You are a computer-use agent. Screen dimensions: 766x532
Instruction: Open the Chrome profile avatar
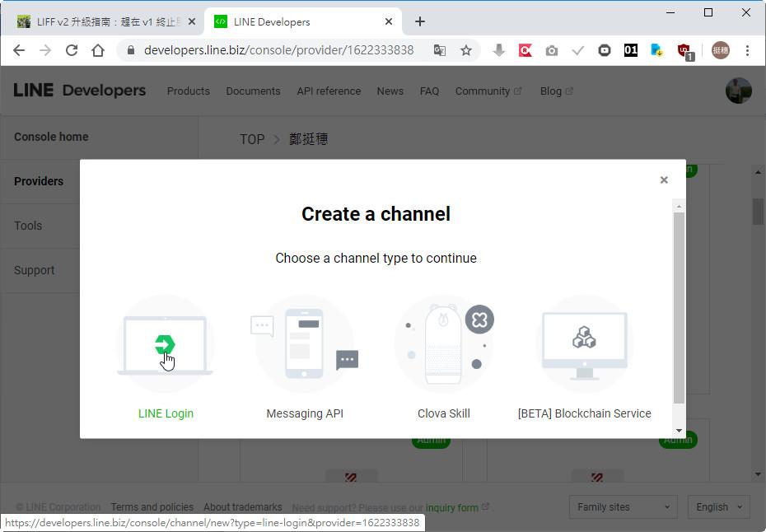click(x=721, y=50)
